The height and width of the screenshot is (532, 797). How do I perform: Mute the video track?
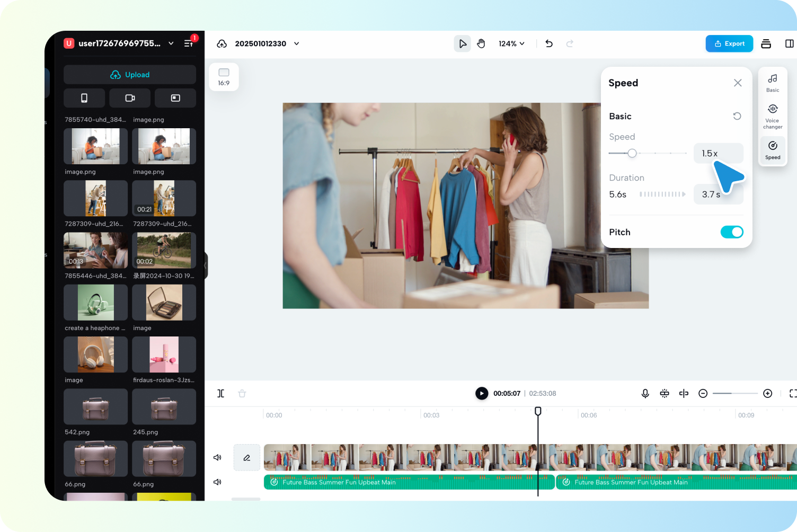pyautogui.click(x=217, y=457)
